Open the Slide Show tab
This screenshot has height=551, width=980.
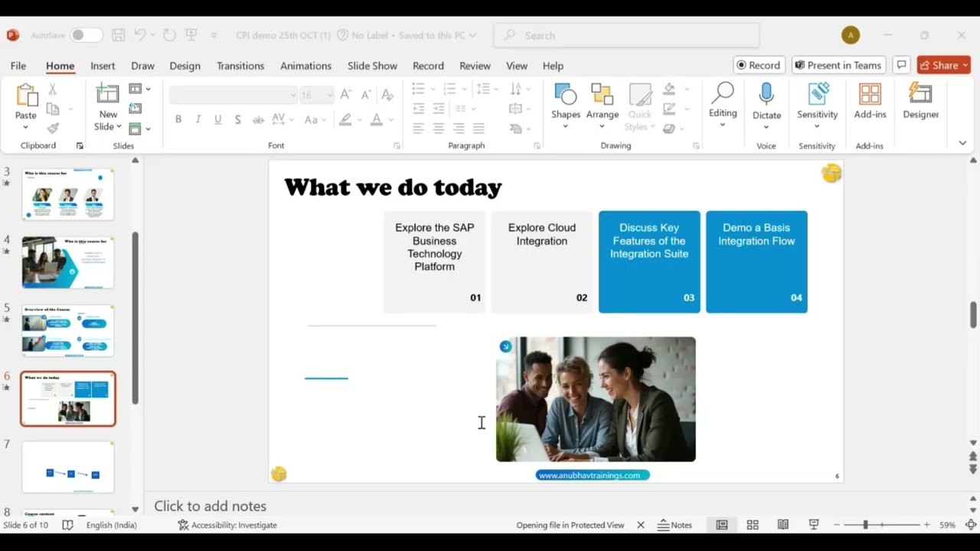tap(372, 66)
